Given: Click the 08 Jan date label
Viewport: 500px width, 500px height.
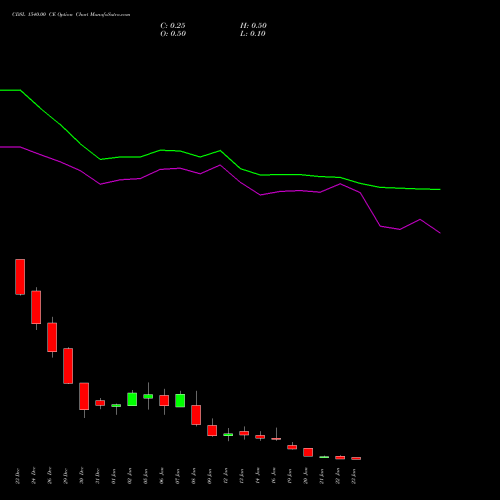Looking at the screenshot, I should click(x=194, y=476).
